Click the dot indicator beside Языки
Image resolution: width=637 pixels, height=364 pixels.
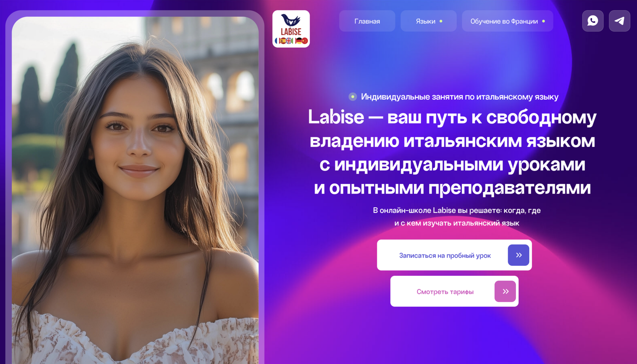441,21
